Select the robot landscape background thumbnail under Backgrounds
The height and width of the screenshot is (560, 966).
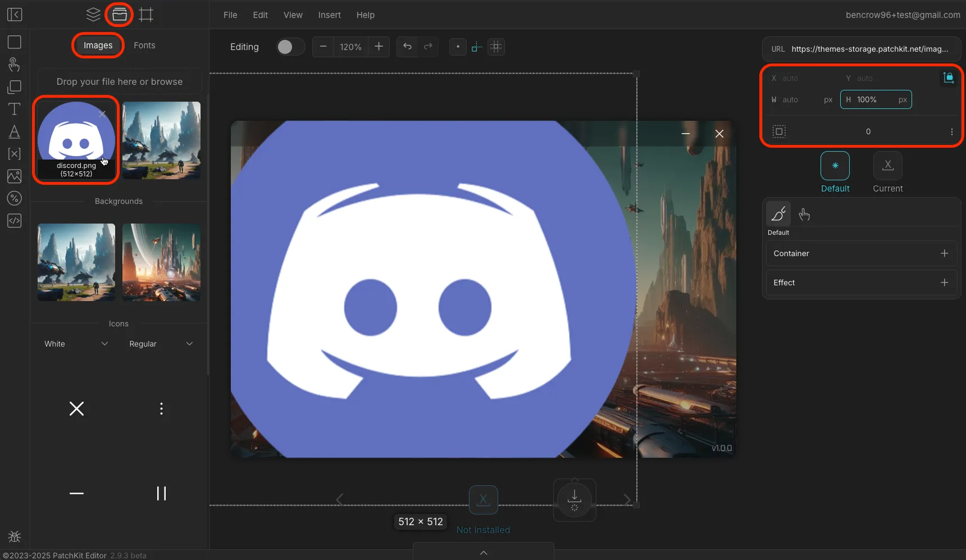coord(76,262)
